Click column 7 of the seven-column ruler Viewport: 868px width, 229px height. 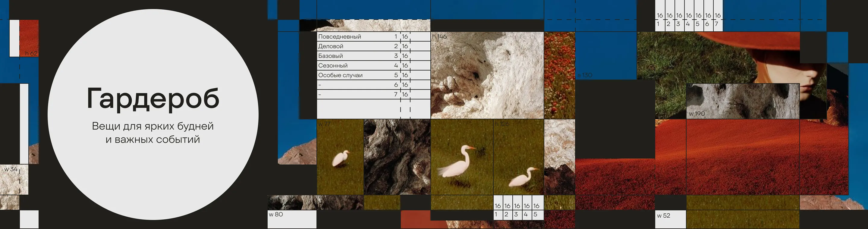[x=718, y=16]
